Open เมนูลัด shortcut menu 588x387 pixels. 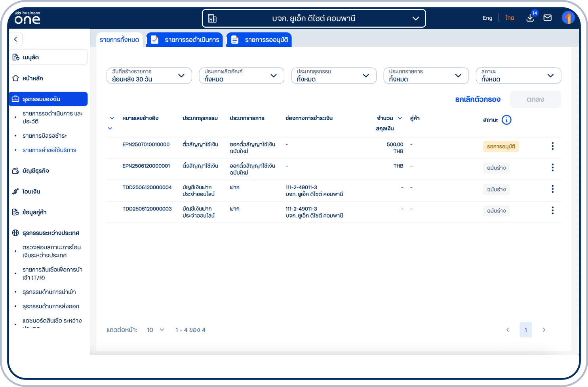[x=48, y=57]
